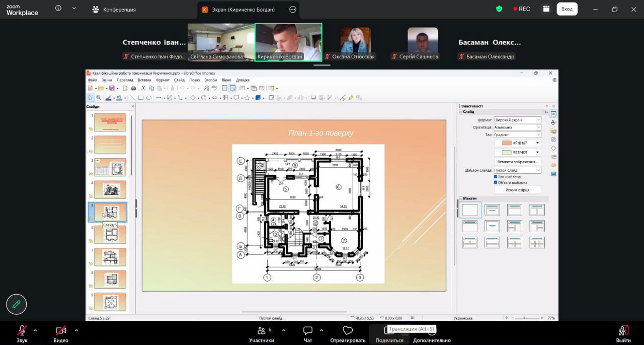Viewport: 644px width, 345px height.
Task: Click the Save icon in Impress toolbar
Action: coord(112,88)
